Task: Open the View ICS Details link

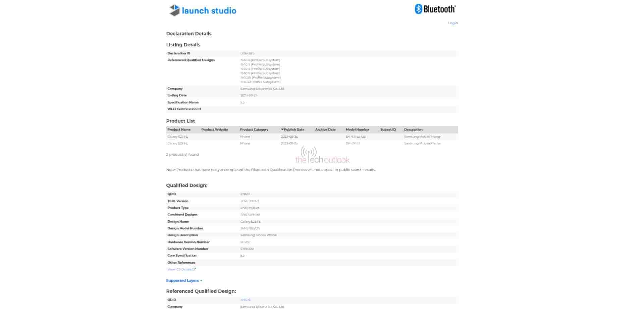Action: click(x=180, y=269)
